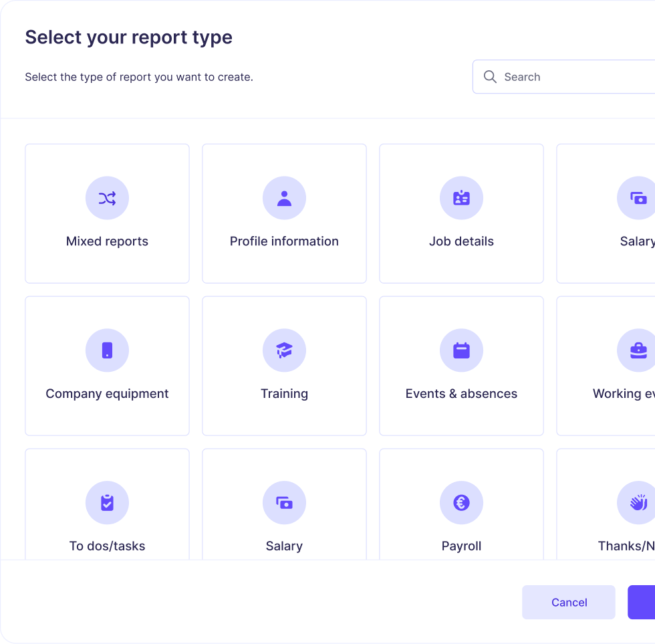Click the shuffle icon on Mixed reports
655x644 pixels.
(107, 198)
